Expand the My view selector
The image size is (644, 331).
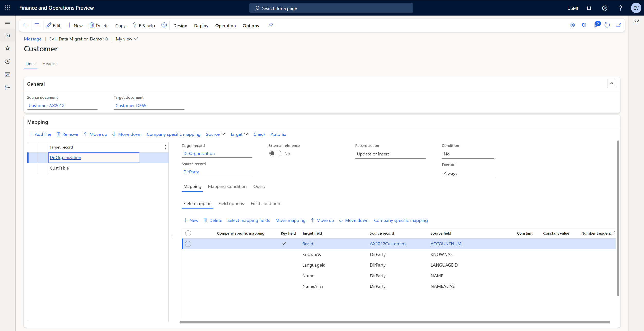pos(126,39)
